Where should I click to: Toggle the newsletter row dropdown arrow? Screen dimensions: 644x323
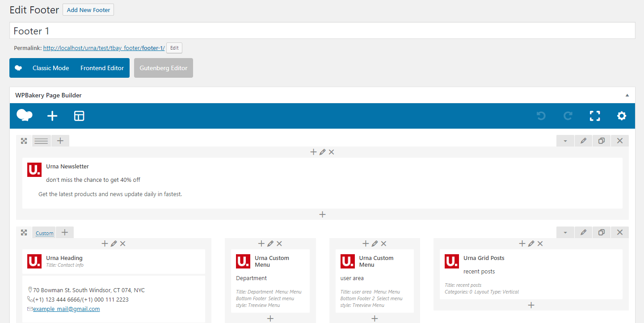tap(565, 141)
